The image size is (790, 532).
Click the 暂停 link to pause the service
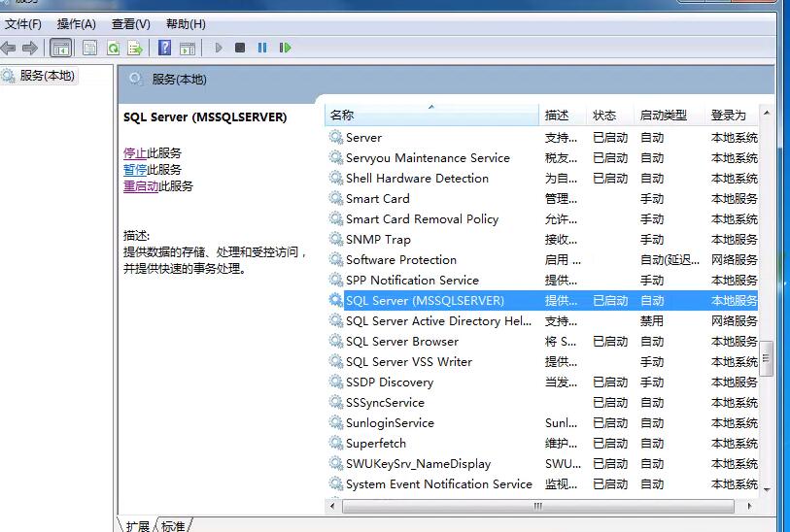coord(135,170)
